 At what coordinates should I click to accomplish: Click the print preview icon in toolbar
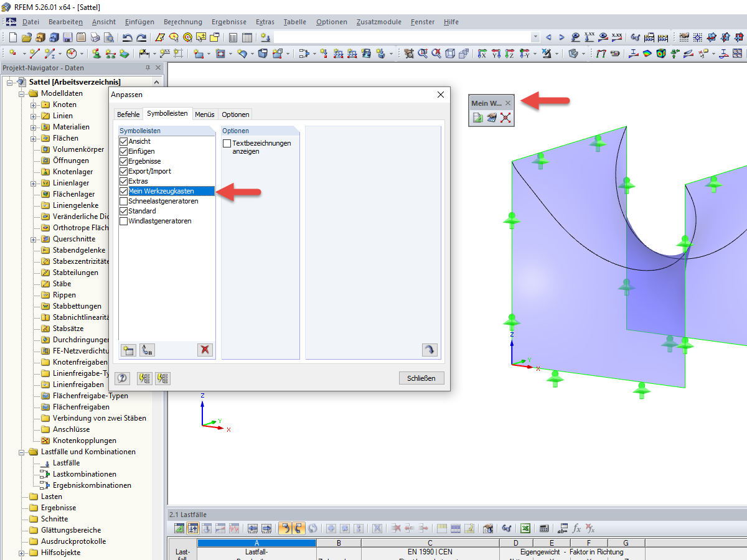[109, 37]
